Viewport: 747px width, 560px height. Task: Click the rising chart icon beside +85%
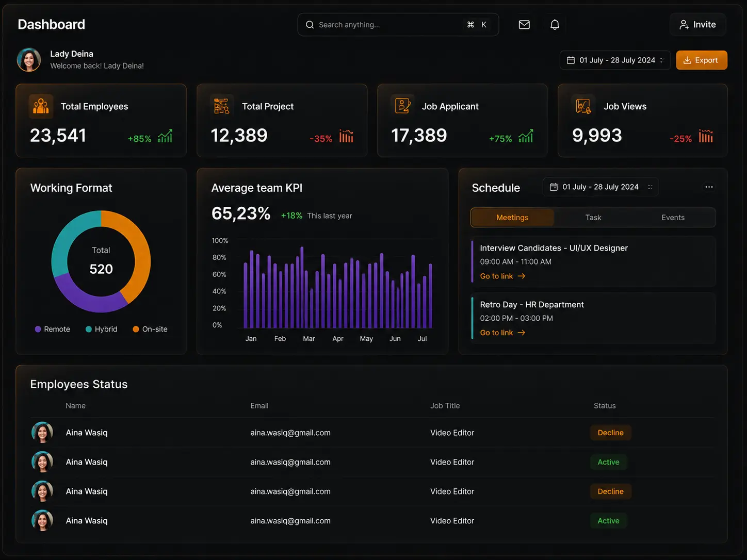(x=165, y=136)
